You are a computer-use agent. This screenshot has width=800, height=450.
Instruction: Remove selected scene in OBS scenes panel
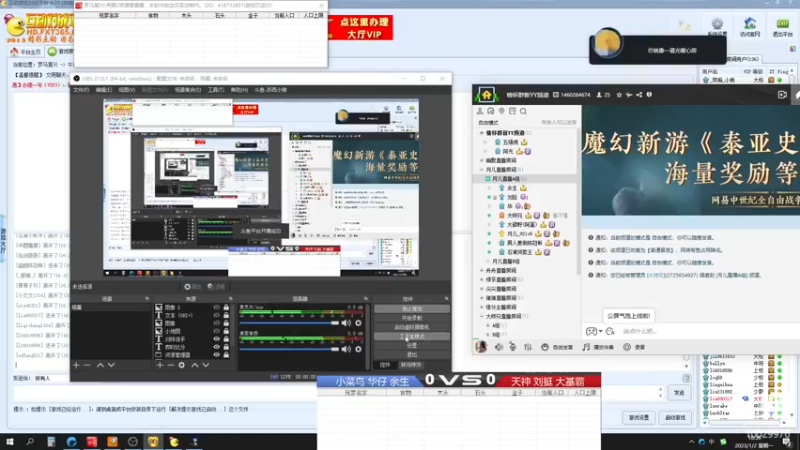point(87,365)
